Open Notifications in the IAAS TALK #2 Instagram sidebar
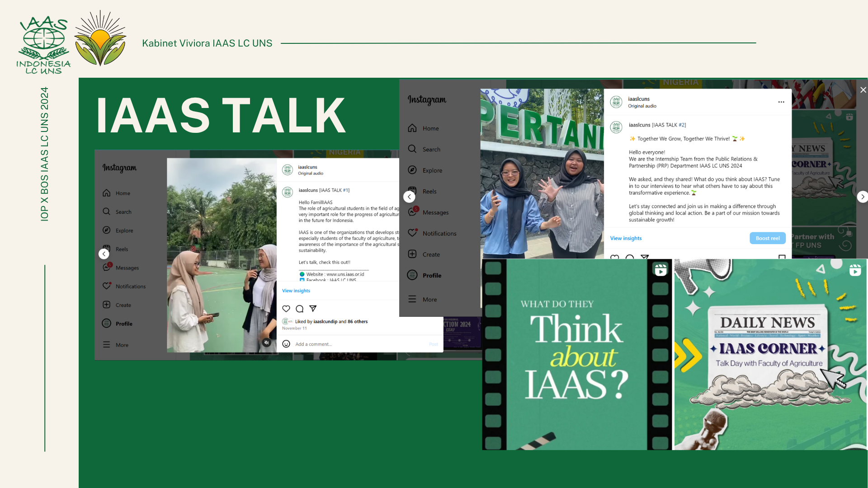This screenshot has height=488, width=868. point(432,233)
